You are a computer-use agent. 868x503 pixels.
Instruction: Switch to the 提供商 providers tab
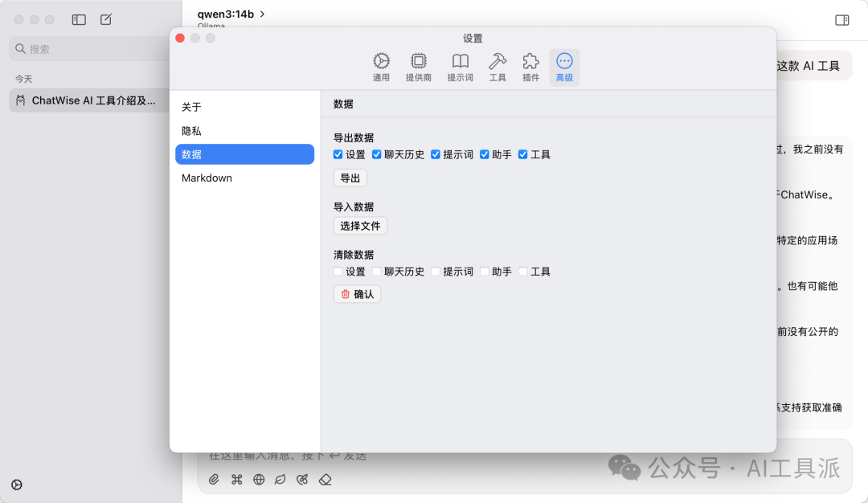click(419, 67)
